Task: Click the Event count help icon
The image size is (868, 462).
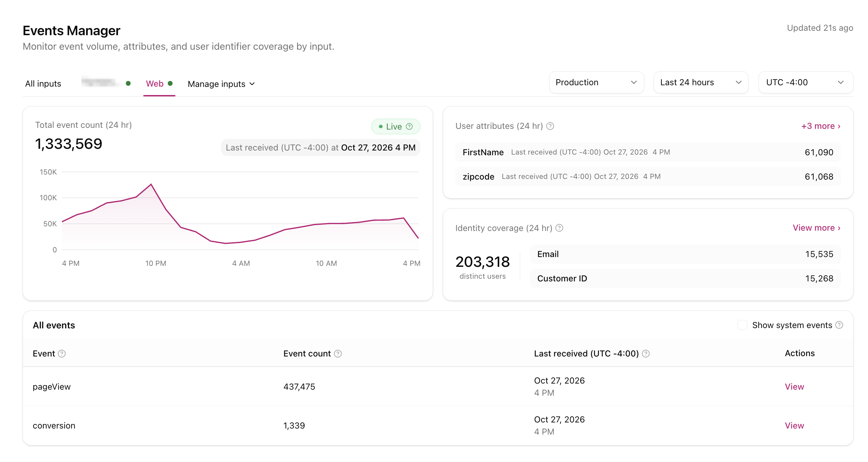Action: click(338, 354)
